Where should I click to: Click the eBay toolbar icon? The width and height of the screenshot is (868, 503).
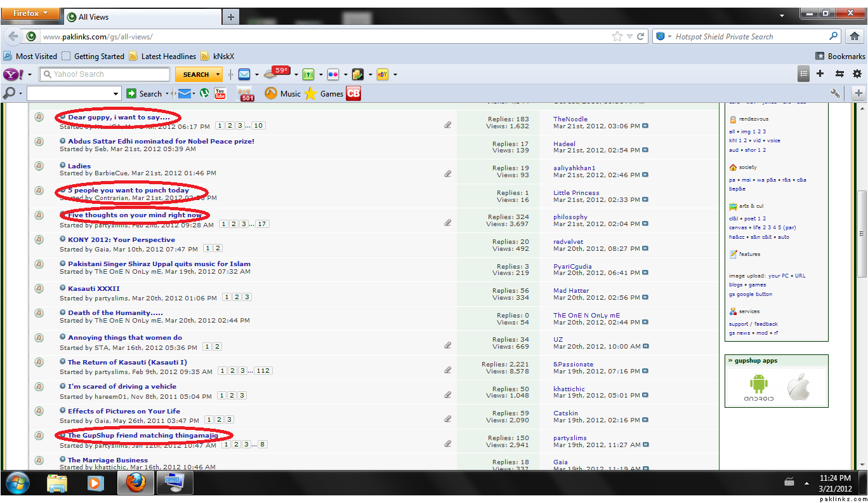(383, 74)
